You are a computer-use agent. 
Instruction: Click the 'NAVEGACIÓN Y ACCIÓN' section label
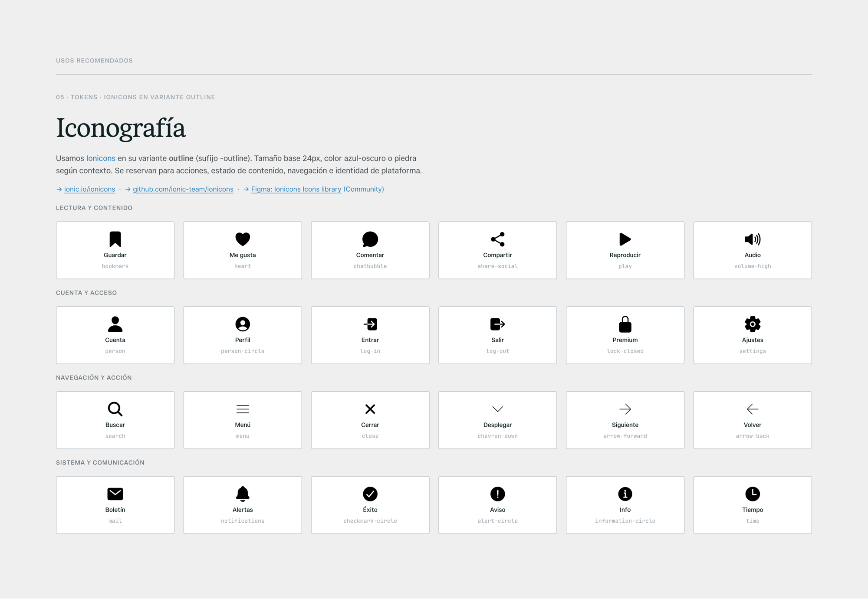coord(94,378)
